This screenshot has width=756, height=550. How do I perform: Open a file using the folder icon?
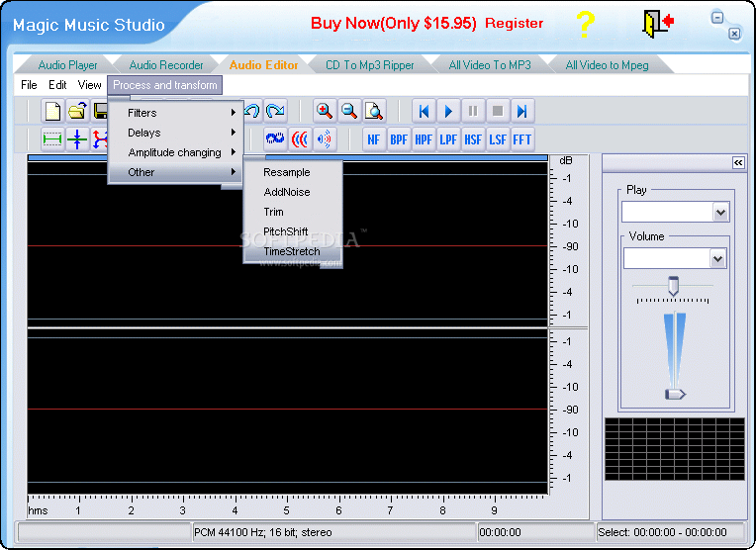tap(77, 111)
